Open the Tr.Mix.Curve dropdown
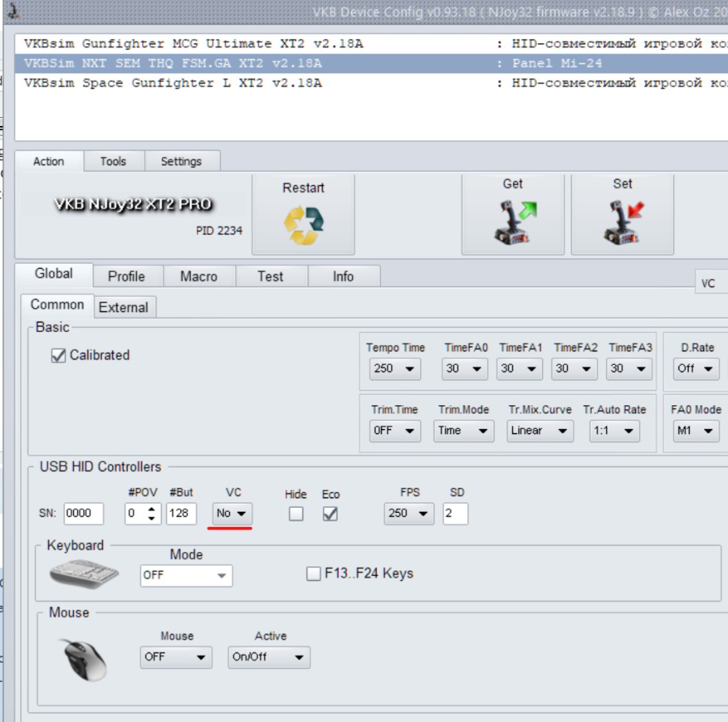This screenshot has width=728, height=722. [x=540, y=431]
